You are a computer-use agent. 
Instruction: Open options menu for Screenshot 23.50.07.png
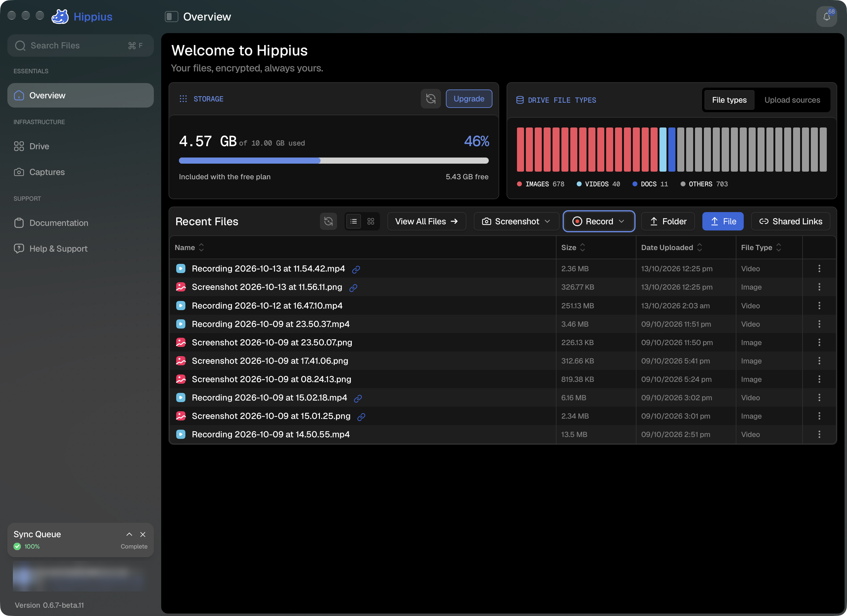819,342
